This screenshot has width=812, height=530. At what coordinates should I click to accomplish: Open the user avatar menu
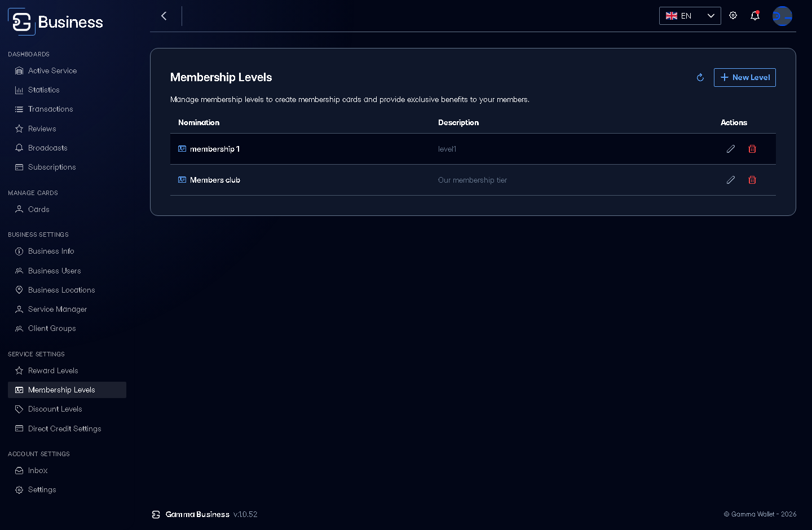click(x=782, y=16)
